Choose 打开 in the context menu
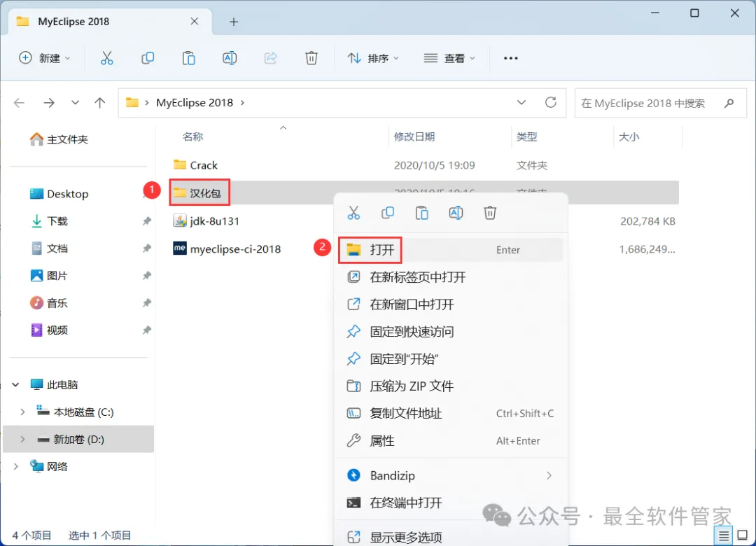Viewport: 756px width, 546px height. 451,250
